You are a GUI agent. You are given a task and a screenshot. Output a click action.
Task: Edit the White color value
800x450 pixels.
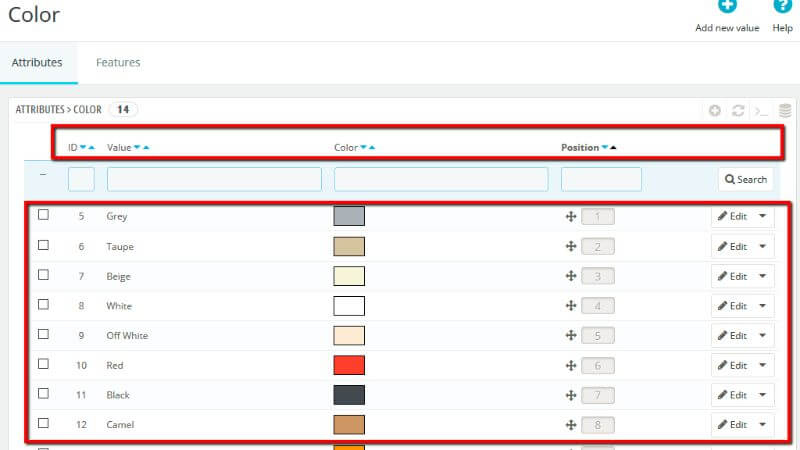click(x=733, y=306)
